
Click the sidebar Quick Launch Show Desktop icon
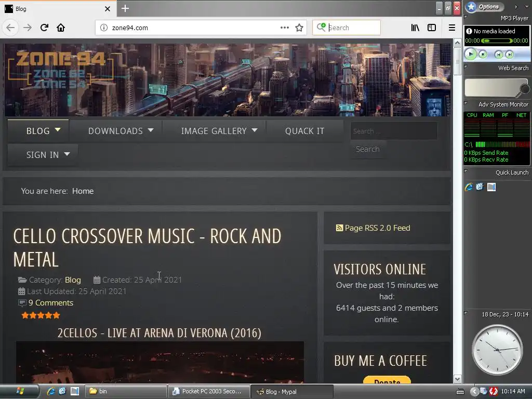click(x=491, y=187)
